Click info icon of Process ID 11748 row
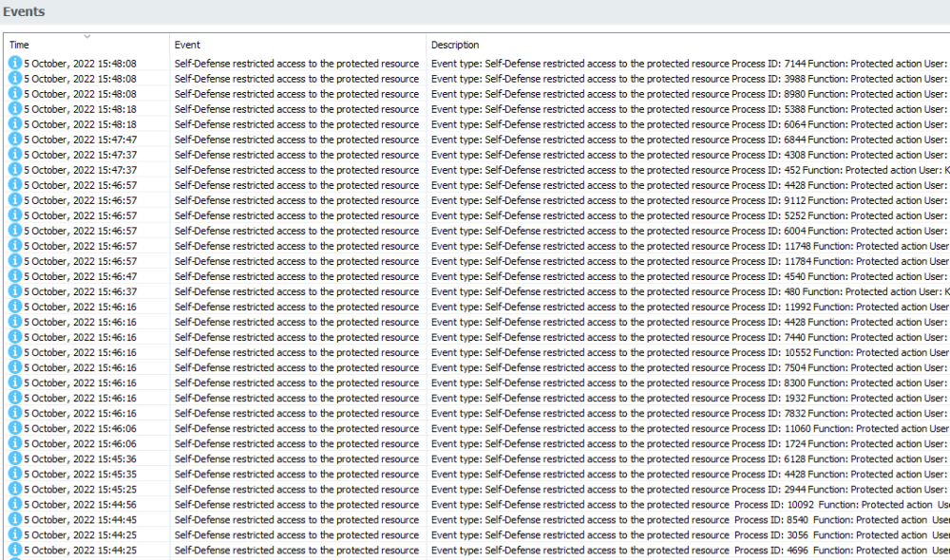This screenshot has width=950, height=560. pyautogui.click(x=15, y=245)
